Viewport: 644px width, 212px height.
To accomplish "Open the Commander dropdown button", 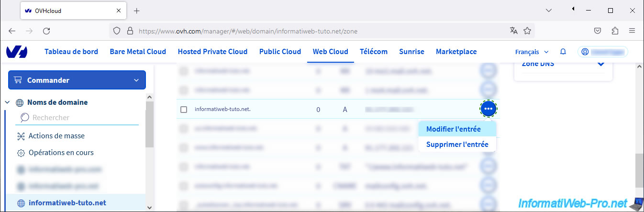I will click(77, 80).
